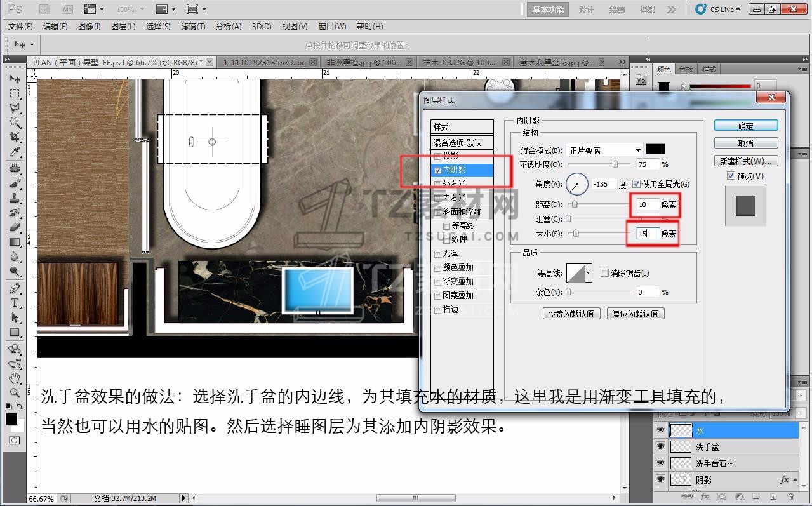The image size is (812, 506).
Task: Enable the 描边 style checkbox
Action: point(437,310)
